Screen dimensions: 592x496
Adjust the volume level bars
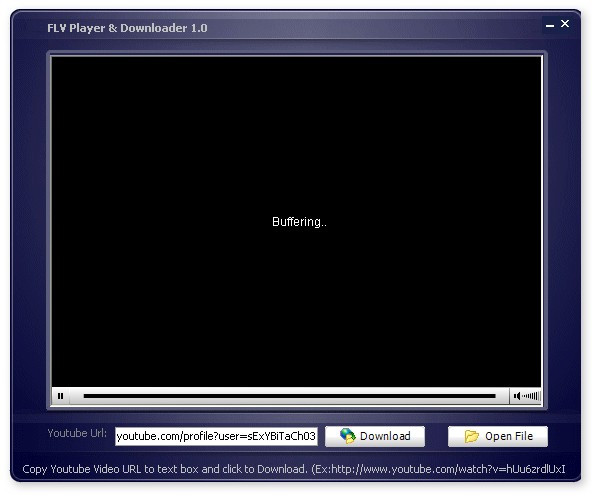[x=531, y=396]
